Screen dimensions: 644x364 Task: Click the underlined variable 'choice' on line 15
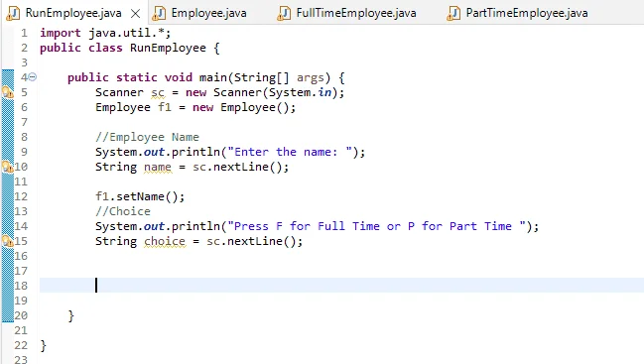pyautogui.click(x=165, y=241)
